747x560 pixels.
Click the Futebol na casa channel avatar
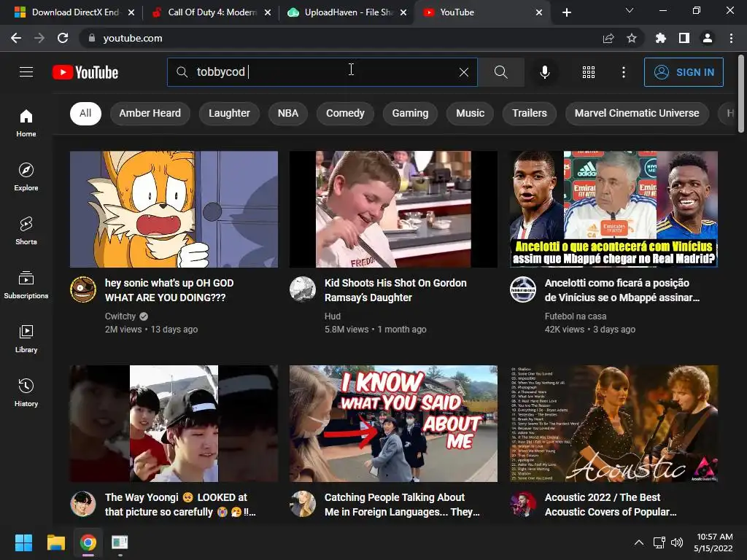523,289
